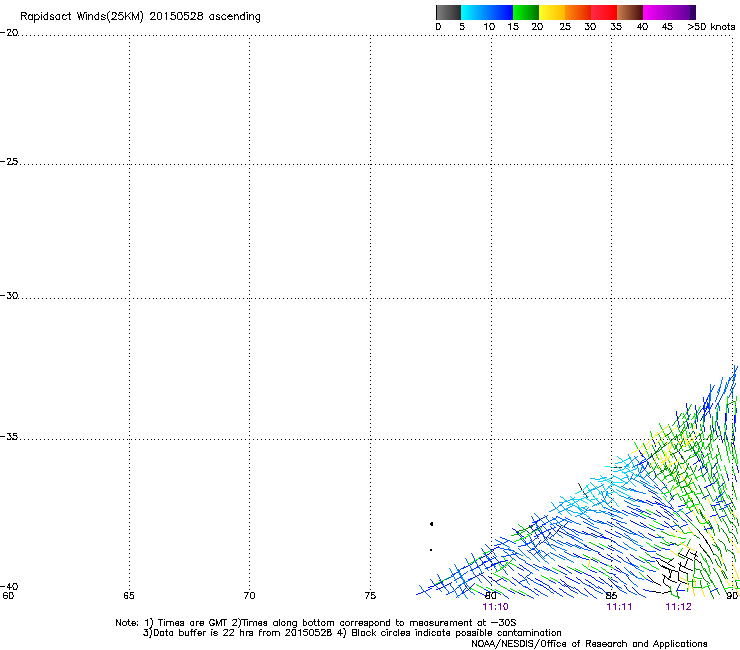Image resolution: width=740 pixels, height=650 pixels.
Task: Click the '>50 knots' legend label
Action: 711,27
